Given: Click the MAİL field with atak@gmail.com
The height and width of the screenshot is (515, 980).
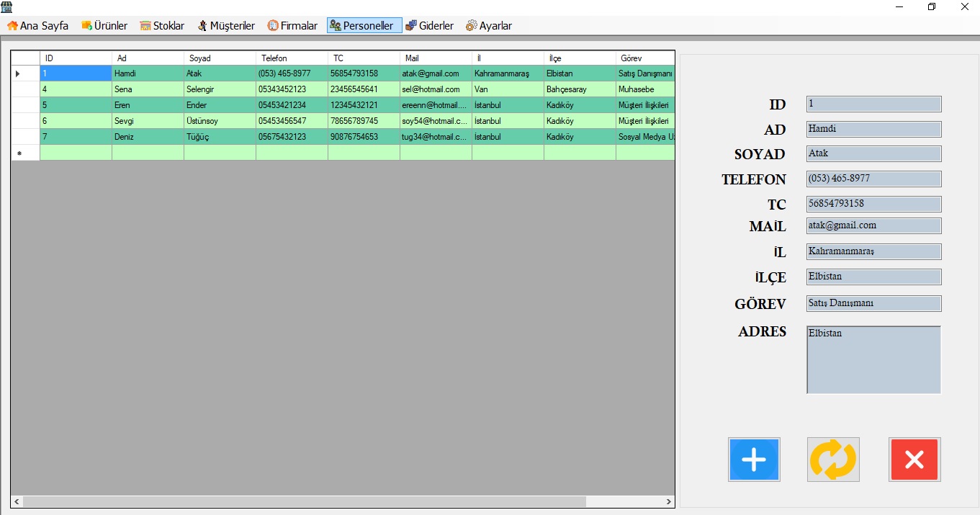Looking at the screenshot, I should pyautogui.click(x=873, y=225).
